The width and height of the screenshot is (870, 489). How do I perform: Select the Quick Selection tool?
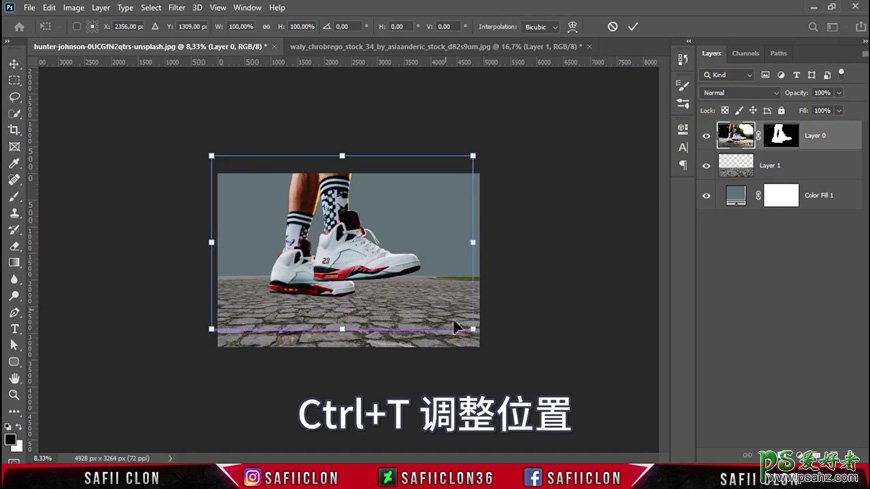point(14,114)
